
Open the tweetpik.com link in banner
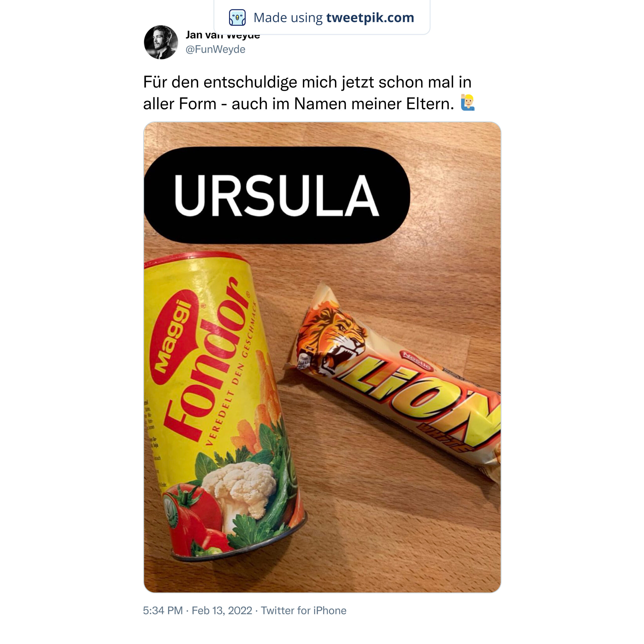(370, 18)
